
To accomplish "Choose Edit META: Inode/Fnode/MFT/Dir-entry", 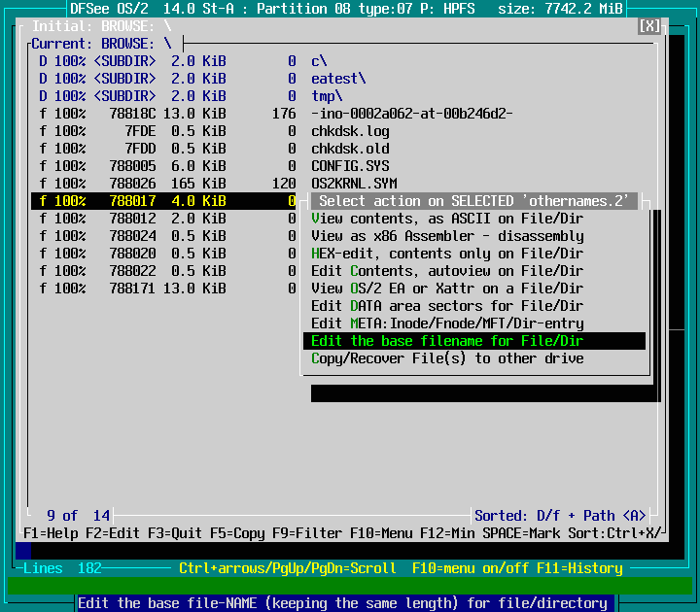I will tap(447, 323).
